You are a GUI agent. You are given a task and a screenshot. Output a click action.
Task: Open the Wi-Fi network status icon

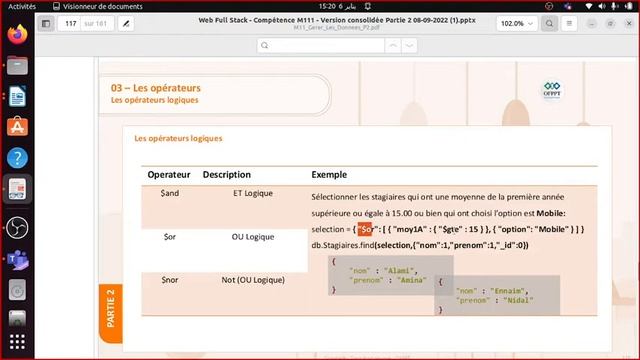point(589,6)
